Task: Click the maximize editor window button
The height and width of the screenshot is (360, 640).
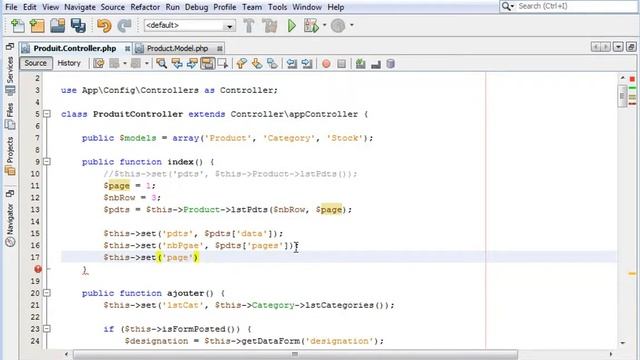Action: click(631, 47)
